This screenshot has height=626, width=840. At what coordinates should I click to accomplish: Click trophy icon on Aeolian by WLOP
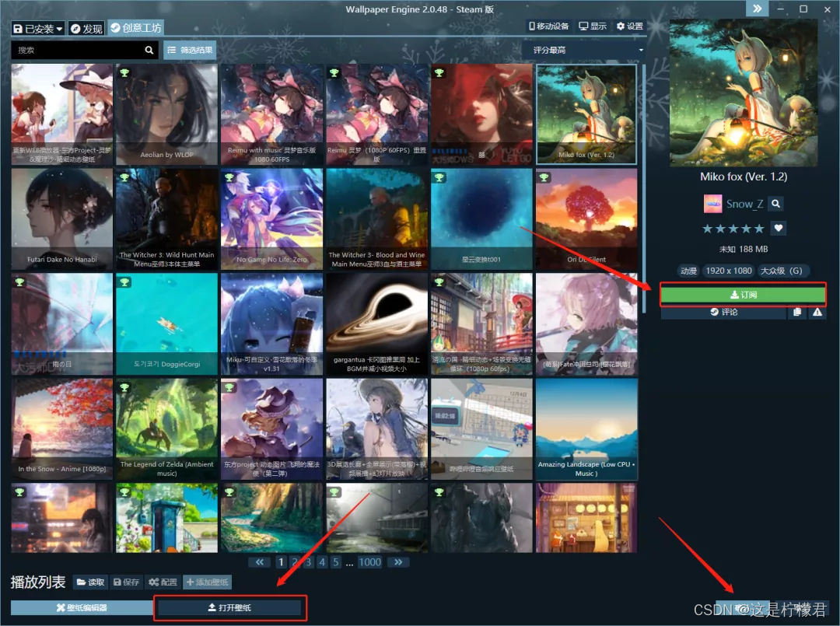click(x=124, y=72)
